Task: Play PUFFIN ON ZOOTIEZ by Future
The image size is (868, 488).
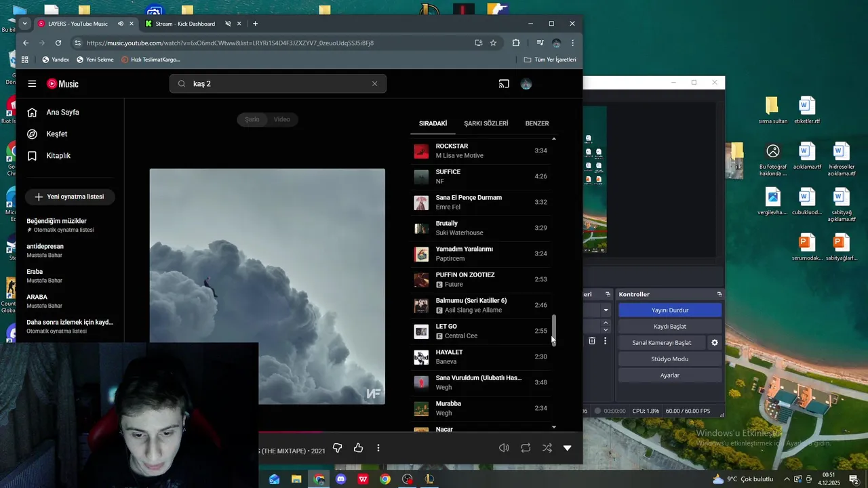Action: (x=481, y=279)
